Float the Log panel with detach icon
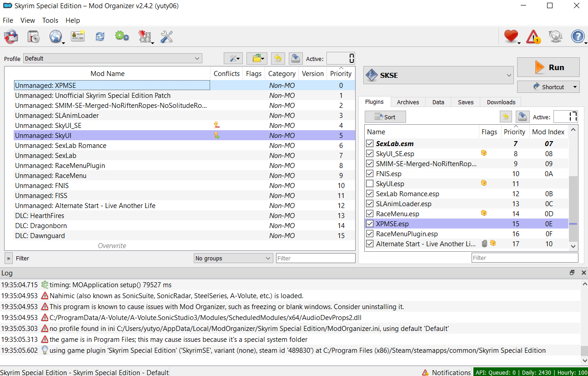 click(572, 273)
